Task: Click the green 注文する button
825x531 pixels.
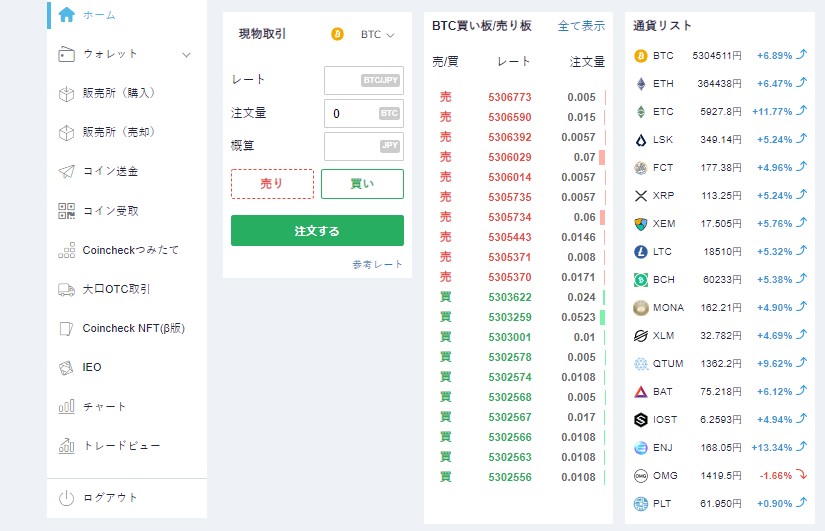Action: [x=317, y=231]
